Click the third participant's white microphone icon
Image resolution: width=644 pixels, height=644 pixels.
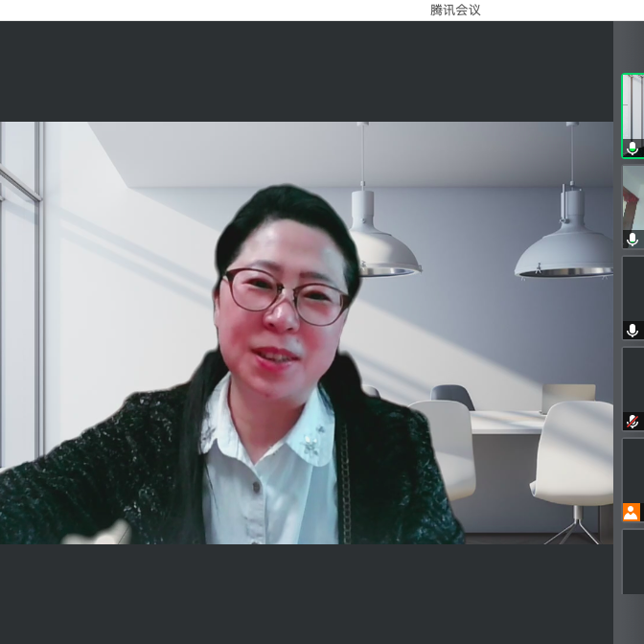632,331
